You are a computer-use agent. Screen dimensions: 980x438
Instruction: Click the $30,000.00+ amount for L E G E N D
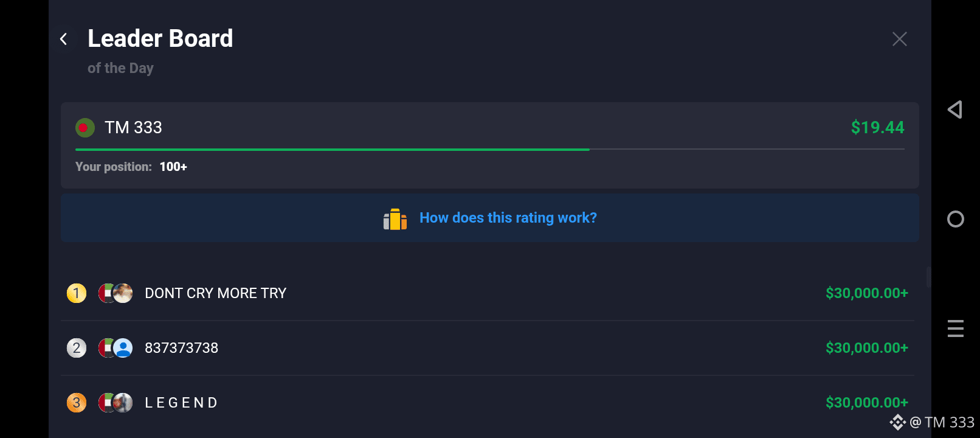[x=867, y=403]
